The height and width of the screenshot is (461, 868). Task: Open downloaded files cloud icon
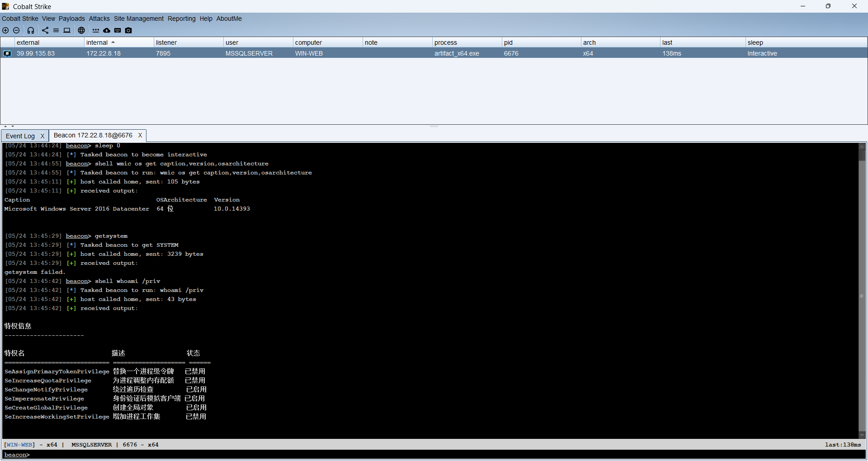107,30
